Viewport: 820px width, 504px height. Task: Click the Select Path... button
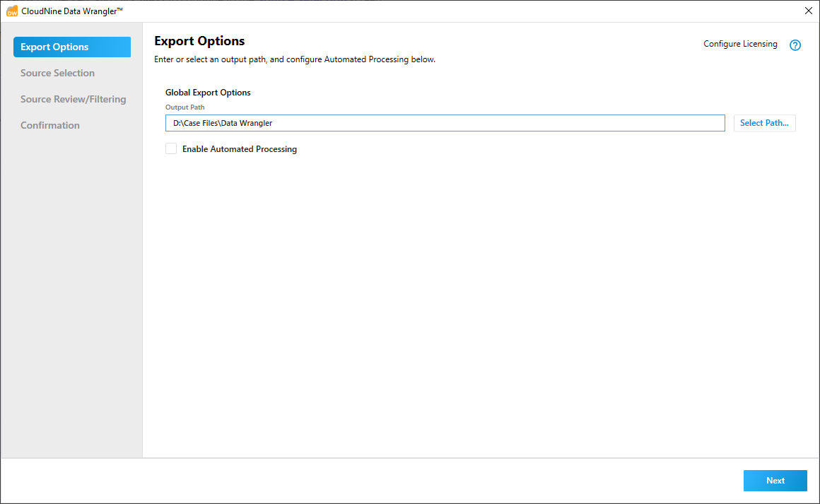click(x=765, y=124)
